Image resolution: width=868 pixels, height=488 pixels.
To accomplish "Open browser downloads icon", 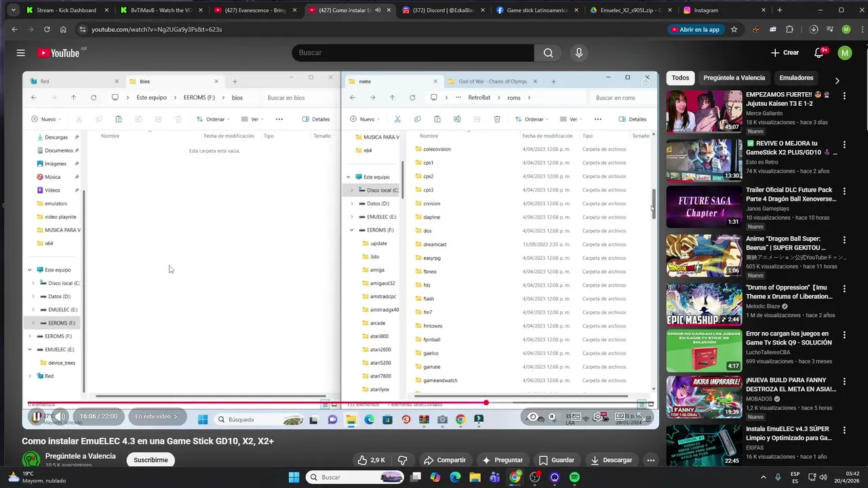I will pos(814,29).
